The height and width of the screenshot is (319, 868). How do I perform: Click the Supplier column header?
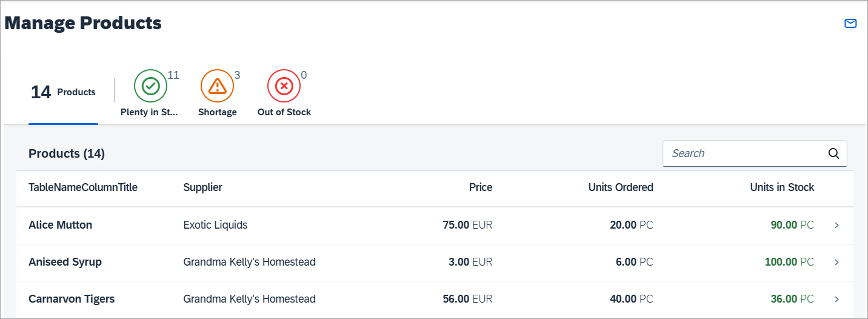point(202,187)
